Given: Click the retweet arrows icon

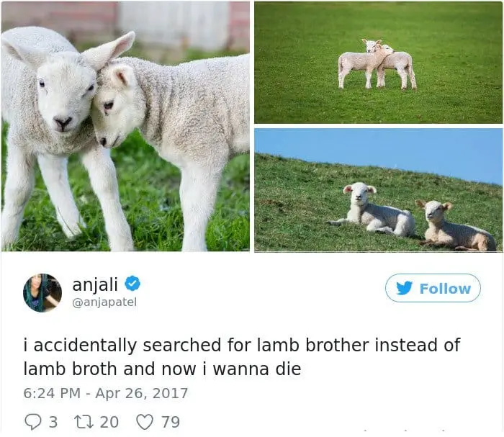Looking at the screenshot, I should pyautogui.click(x=84, y=422).
